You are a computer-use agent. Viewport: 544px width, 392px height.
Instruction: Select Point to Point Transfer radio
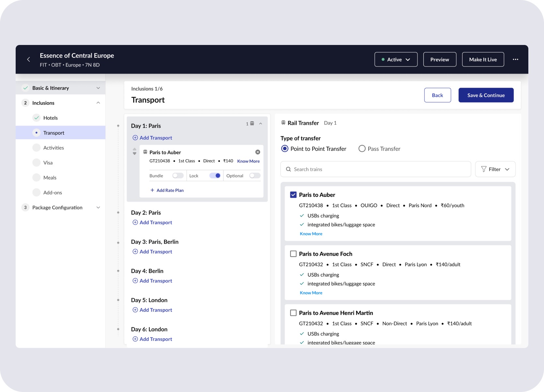pos(285,149)
